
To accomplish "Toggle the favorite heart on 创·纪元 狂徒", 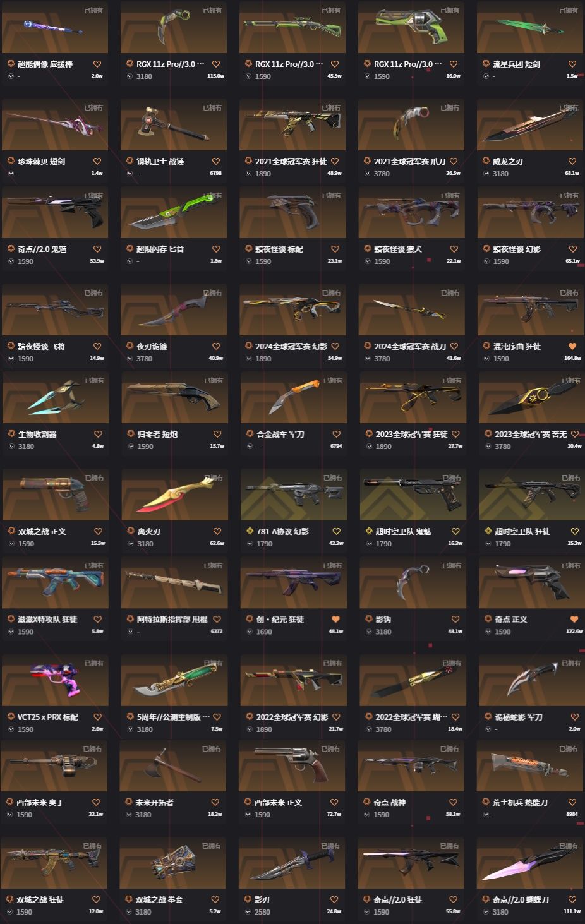I will point(335,619).
